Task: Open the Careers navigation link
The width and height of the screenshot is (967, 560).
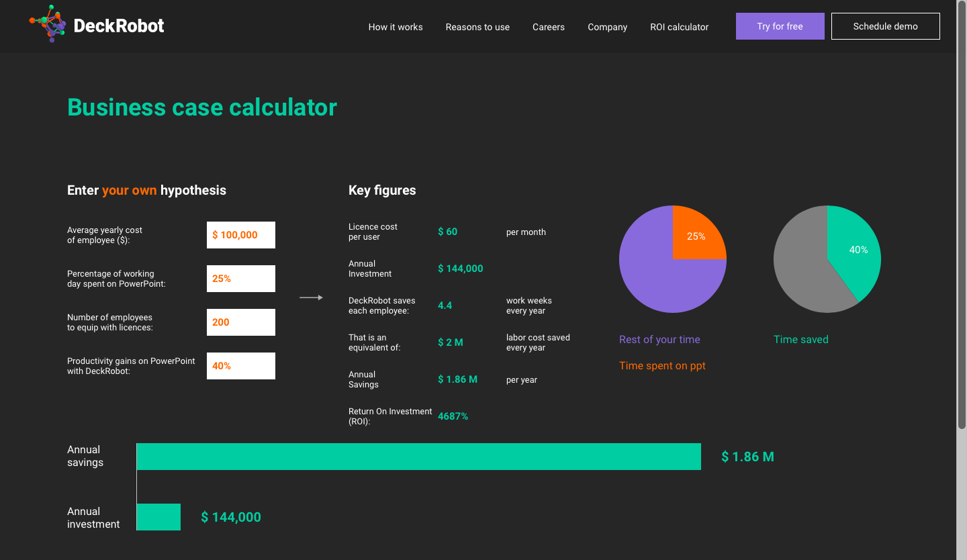Action: [549, 27]
